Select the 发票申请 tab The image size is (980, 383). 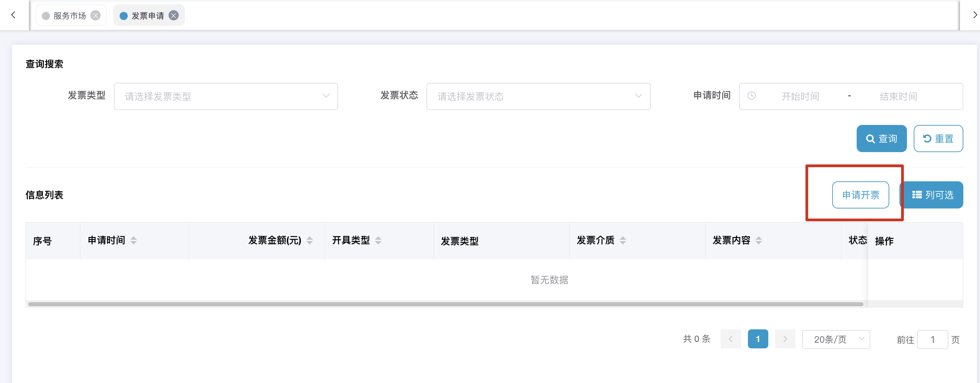(x=149, y=16)
